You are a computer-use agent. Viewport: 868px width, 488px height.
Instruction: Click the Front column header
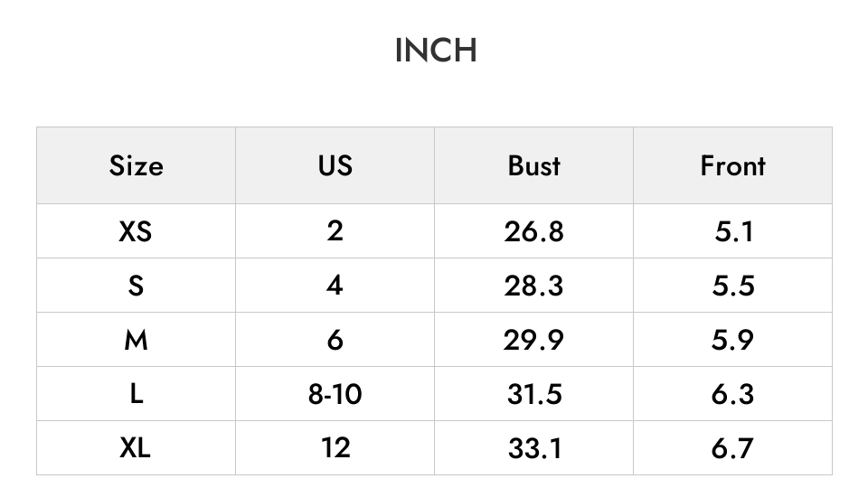click(x=733, y=165)
